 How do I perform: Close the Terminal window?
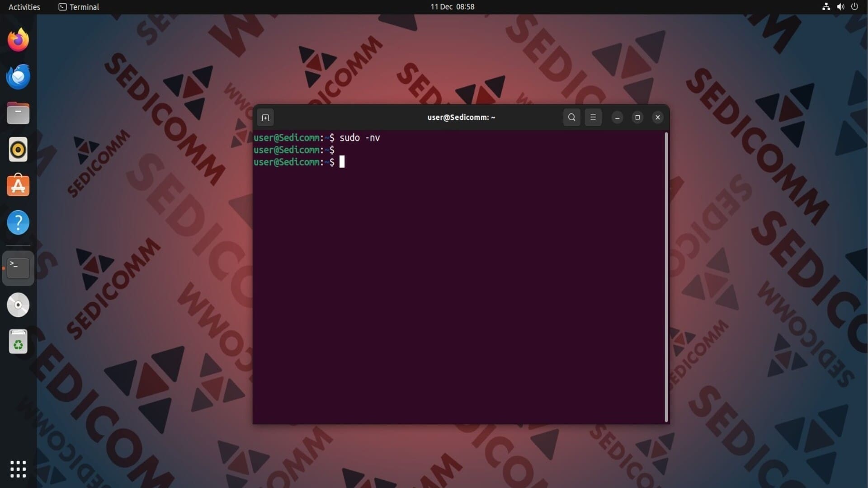[x=658, y=117]
